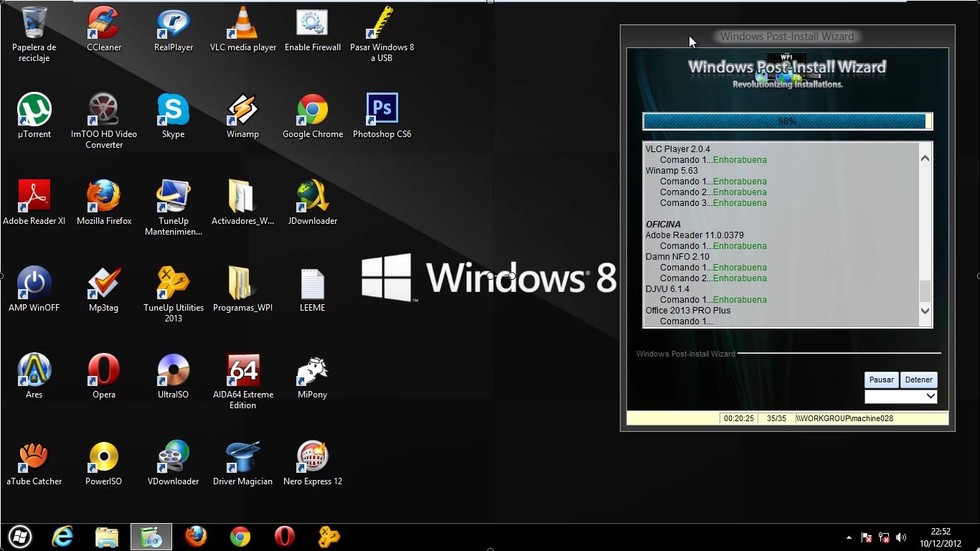Viewport: 980px width, 551px height.
Task: Open Chrome from the taskbar
Action: pos(240,537)
